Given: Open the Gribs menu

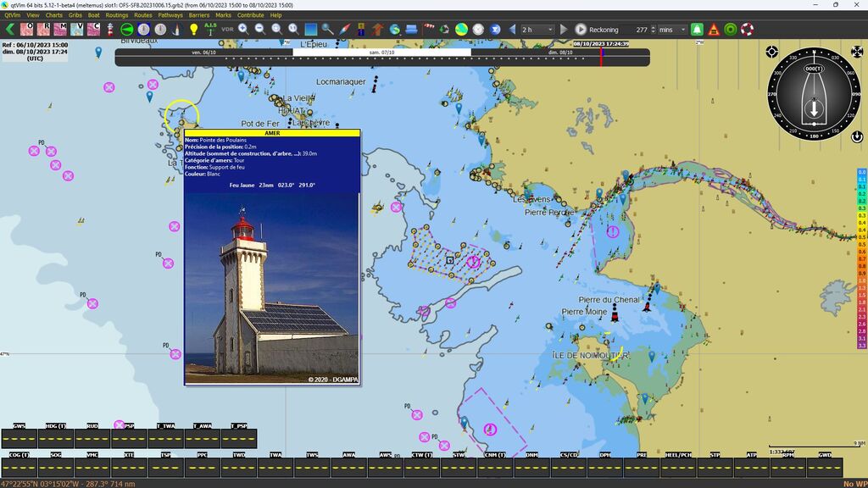Looking at the screenshot, I should click(x=75, y=15).
